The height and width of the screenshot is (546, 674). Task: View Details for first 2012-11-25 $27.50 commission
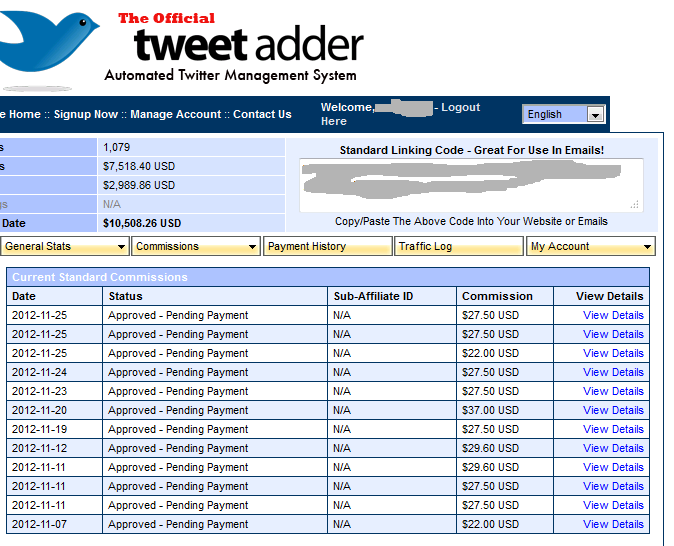click(x=613, y=315)
